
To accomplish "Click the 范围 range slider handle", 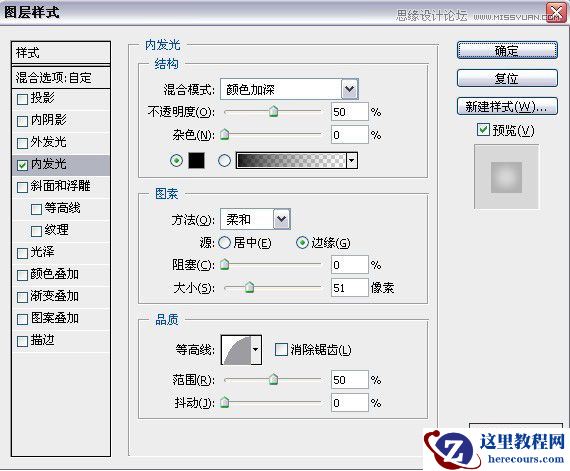I will click(x=273, y=380).
